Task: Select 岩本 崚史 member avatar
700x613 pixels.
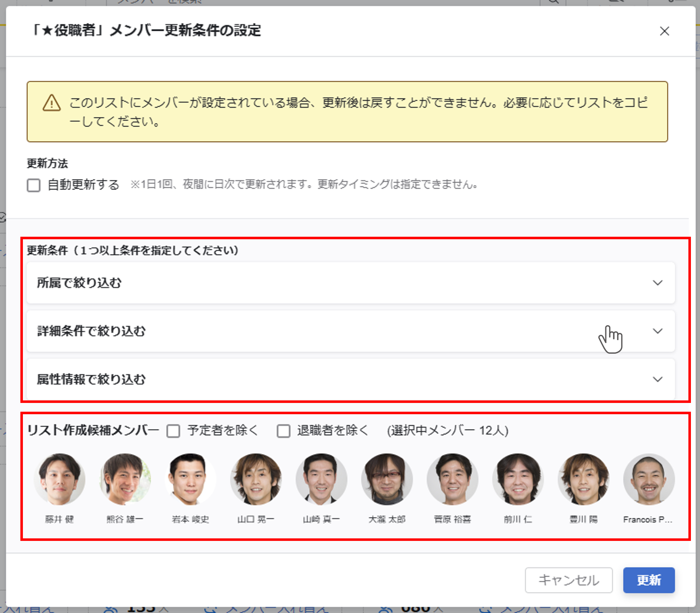Action: [x=191, y=479]
